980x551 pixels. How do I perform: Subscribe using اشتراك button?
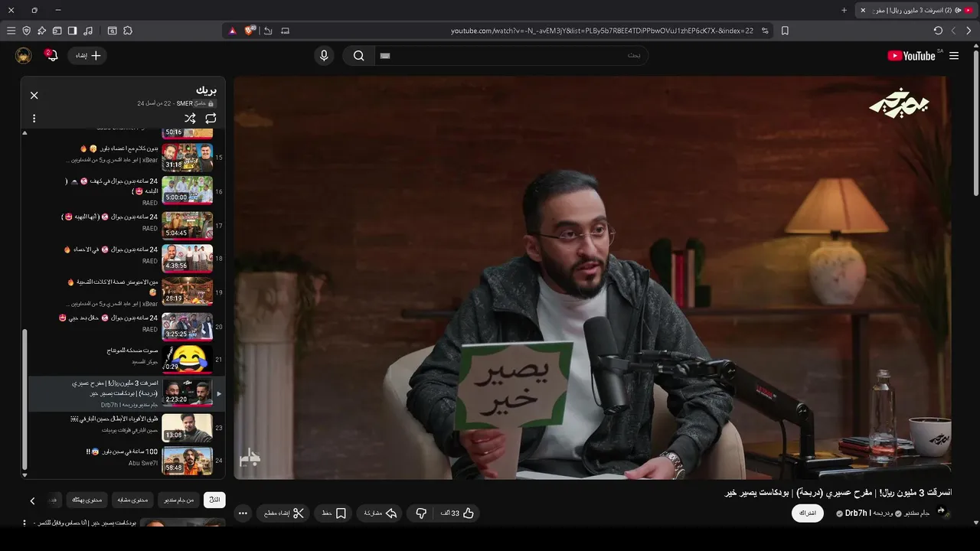tap(808, 513)
